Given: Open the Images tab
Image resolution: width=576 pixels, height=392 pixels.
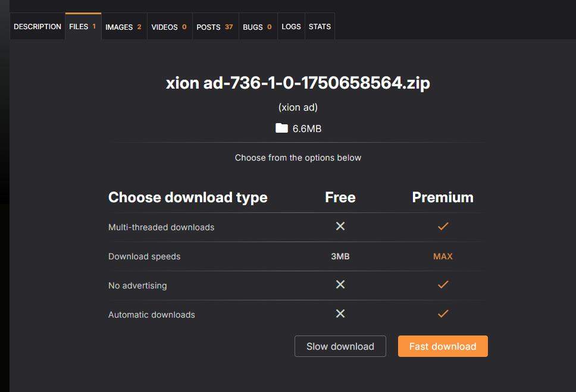Looking at the screenshot, I should (x=123, y=27).
